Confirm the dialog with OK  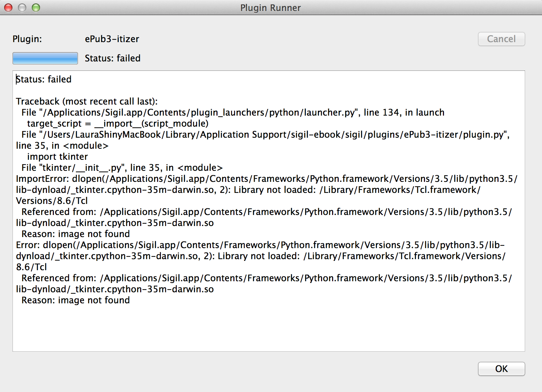pyautogui.click(x=501, y=369)
